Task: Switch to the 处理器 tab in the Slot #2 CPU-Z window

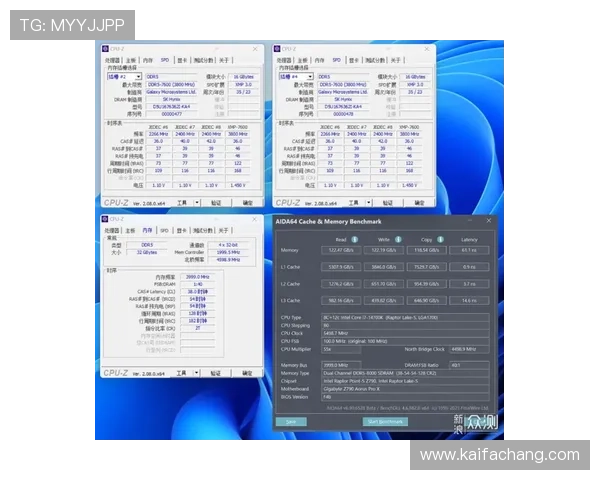Action: [x=113, y=60]
